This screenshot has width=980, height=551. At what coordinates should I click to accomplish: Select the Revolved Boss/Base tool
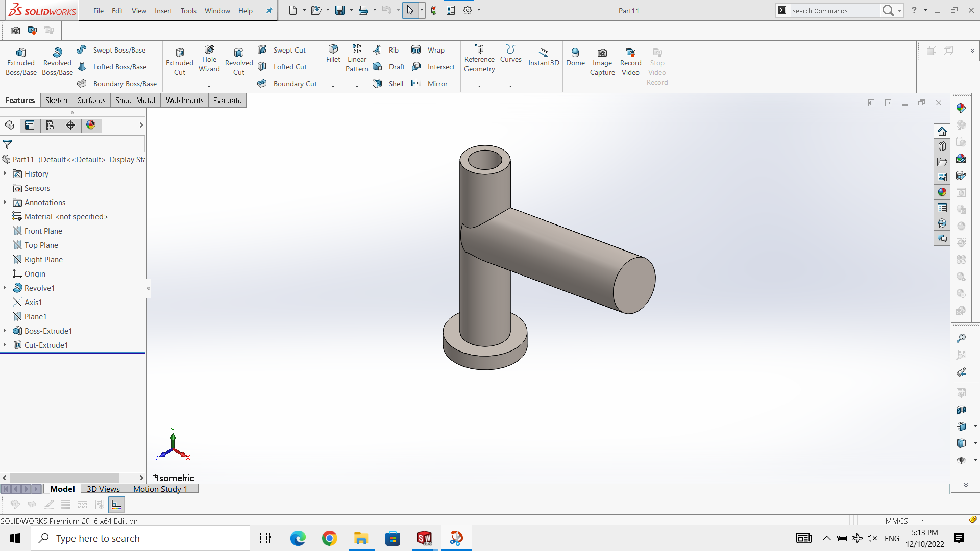(57, 62)
